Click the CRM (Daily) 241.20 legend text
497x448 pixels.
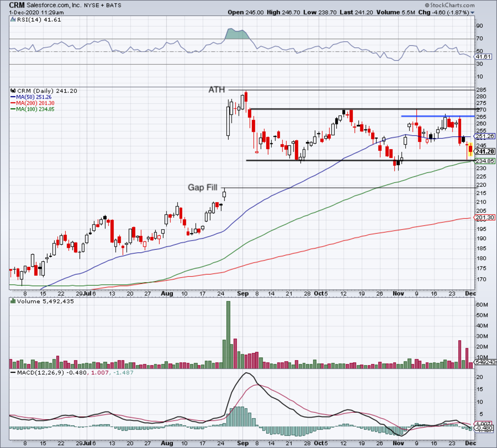47,91
